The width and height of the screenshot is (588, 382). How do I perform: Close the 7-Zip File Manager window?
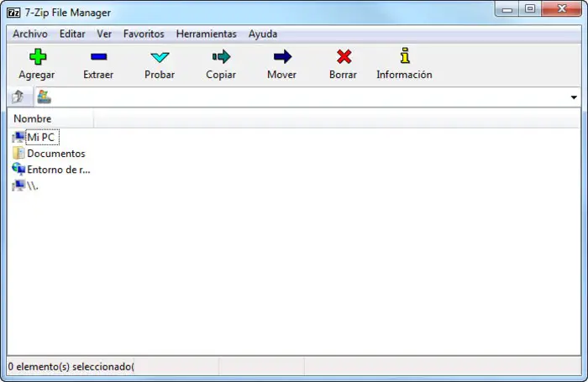coord(561,9)
